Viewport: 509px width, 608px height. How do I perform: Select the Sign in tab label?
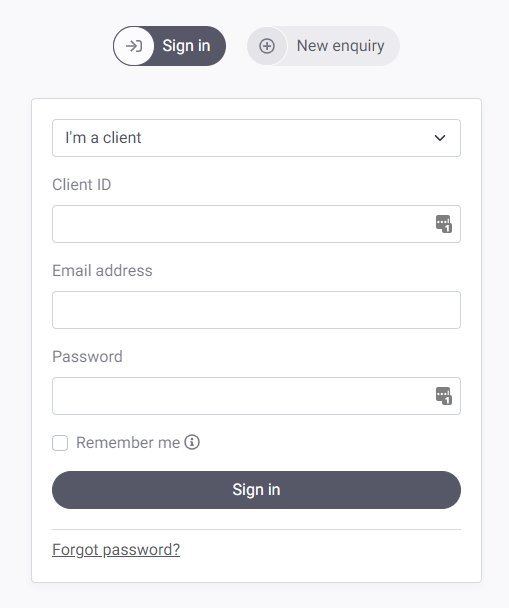click(x=186, y=46)
